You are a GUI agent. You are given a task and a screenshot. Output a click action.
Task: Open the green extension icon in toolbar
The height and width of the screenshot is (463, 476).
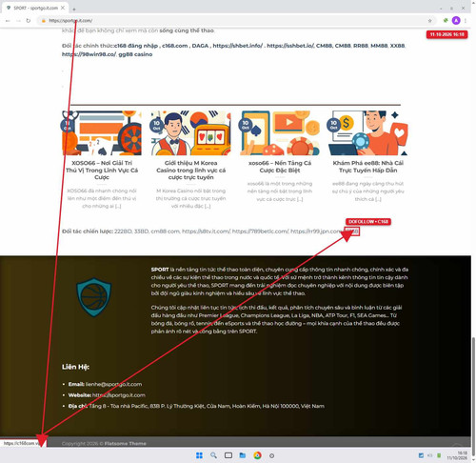click(x=446, y=20)
